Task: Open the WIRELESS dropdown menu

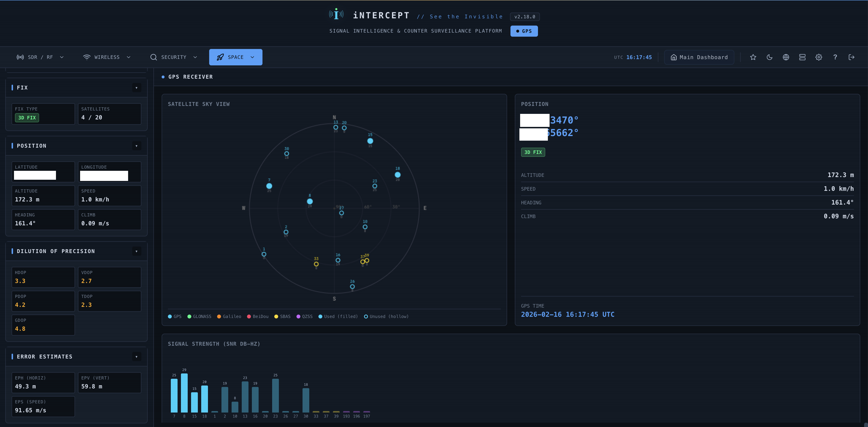Action: (106, 57)
